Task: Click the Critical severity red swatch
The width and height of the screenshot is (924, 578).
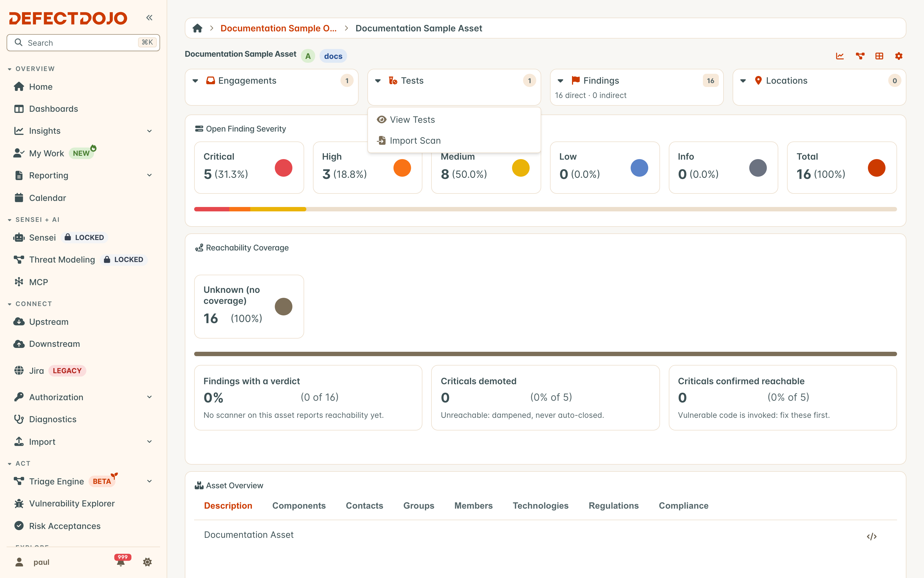Action: [x=283, y=168]
